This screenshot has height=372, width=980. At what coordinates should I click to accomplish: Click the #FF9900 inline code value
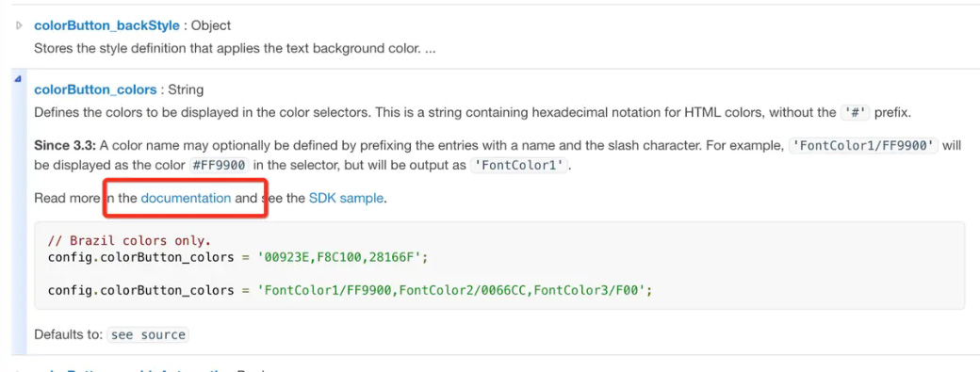(219, 166)
